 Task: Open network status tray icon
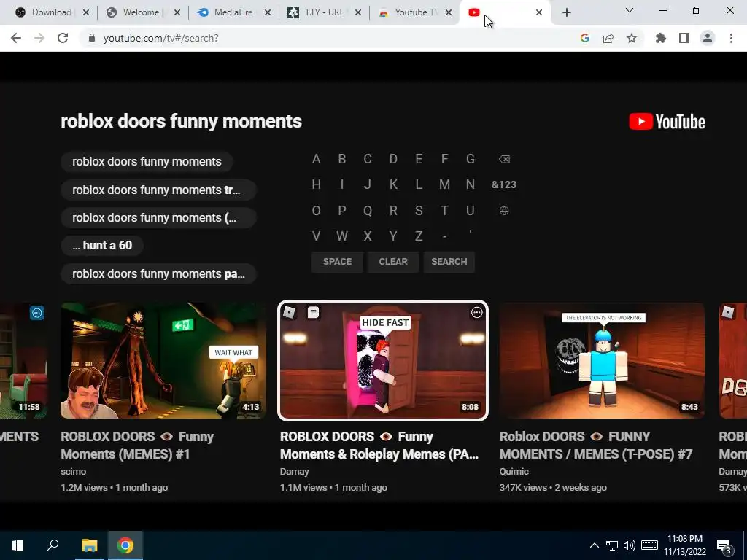tap(612, 545)
